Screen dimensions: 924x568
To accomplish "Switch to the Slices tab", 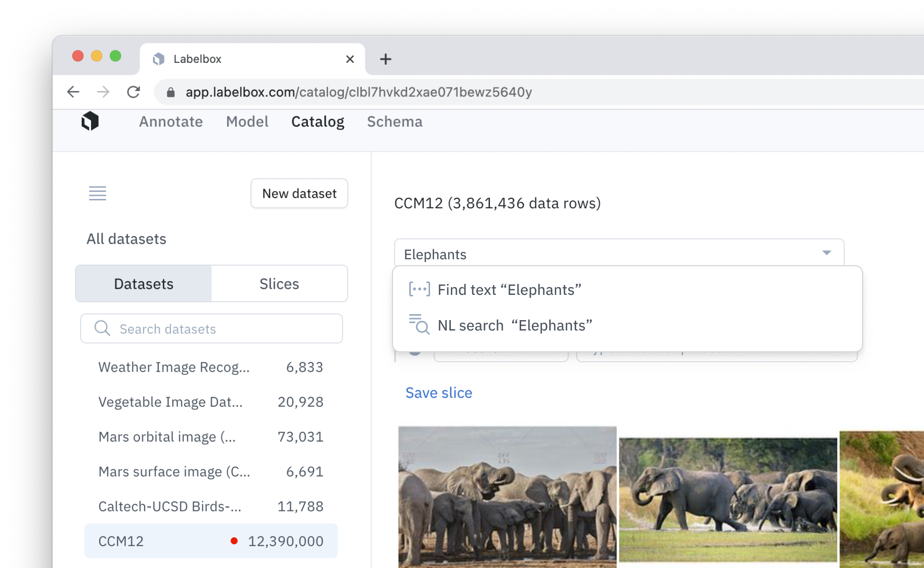I will [279, 284].
